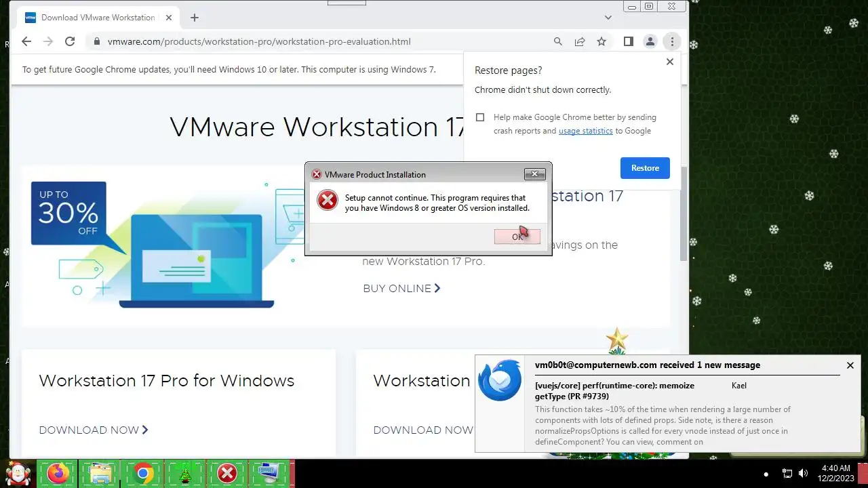868x488 pixels.
Task: Dismiss the Thunderbird new message notification
Action: 850,365
